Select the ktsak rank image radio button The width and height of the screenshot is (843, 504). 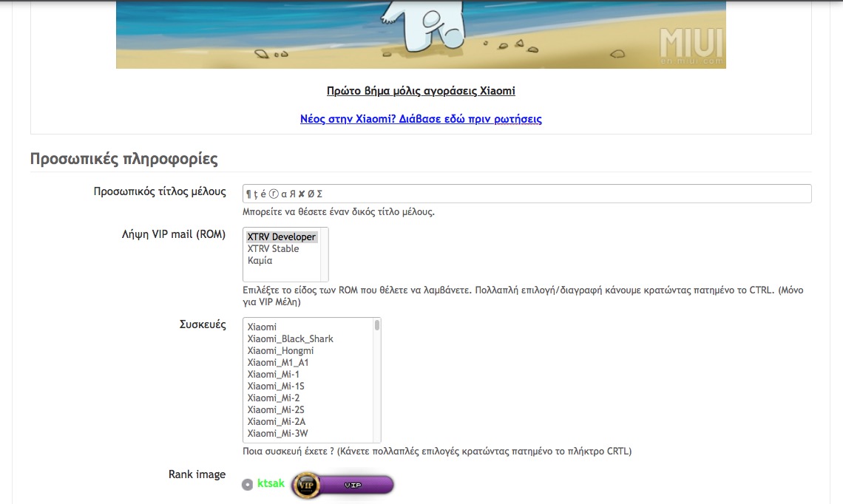(x=247, y=485)
